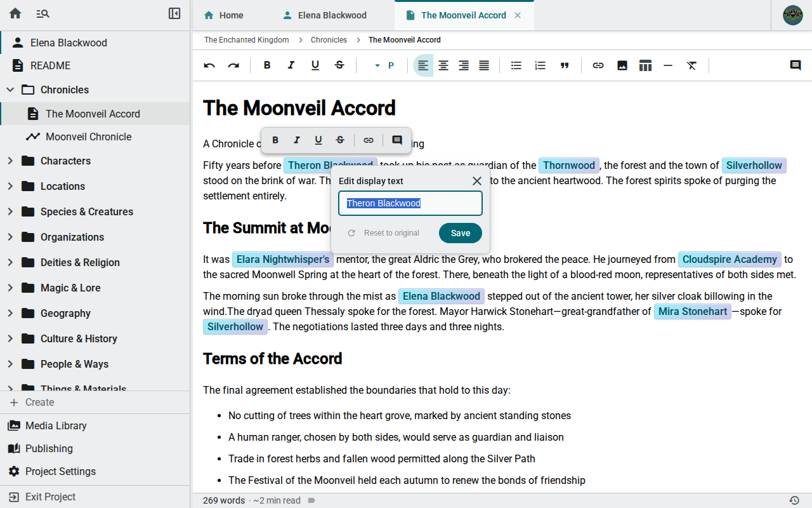Screen dimensions: 812x508
Task: Expand the Organizations folder
Action: pos(10,237)
